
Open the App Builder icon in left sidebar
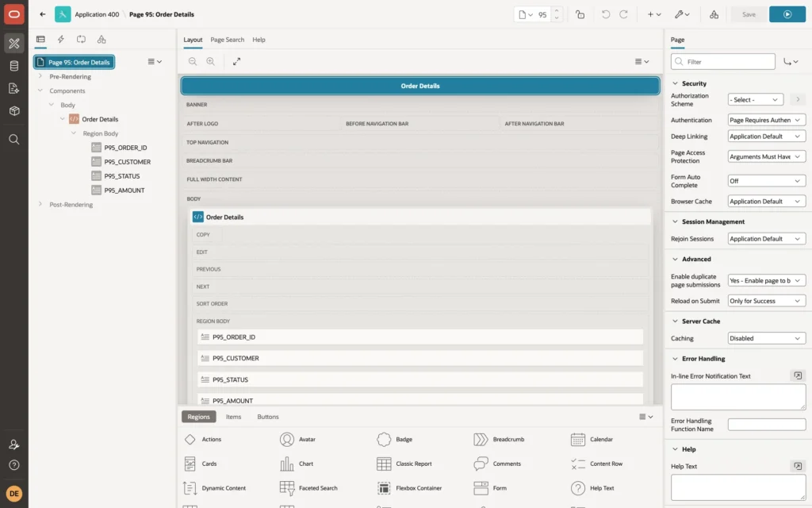point(14,43)
